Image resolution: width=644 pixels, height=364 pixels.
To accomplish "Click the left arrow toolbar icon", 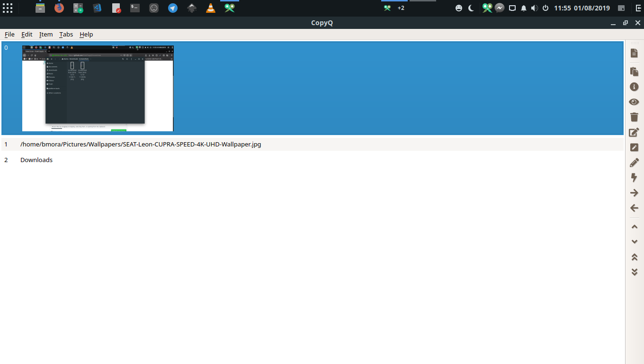I will click(x=634, y=208).
